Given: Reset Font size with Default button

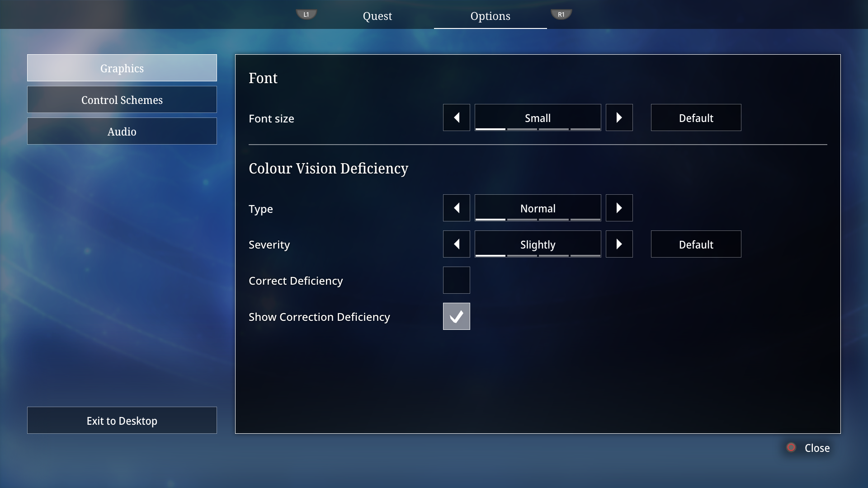Looking at the screenshot, I should 696,117.
